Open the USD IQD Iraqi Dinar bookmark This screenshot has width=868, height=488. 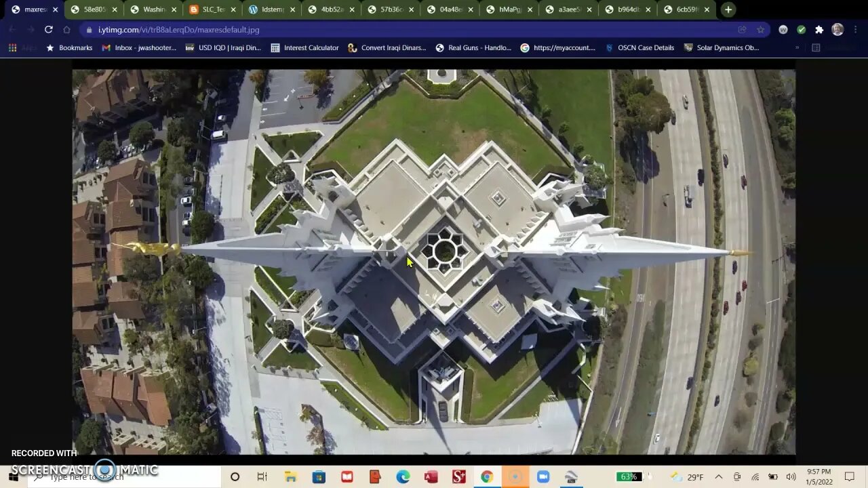coord(223,48)
